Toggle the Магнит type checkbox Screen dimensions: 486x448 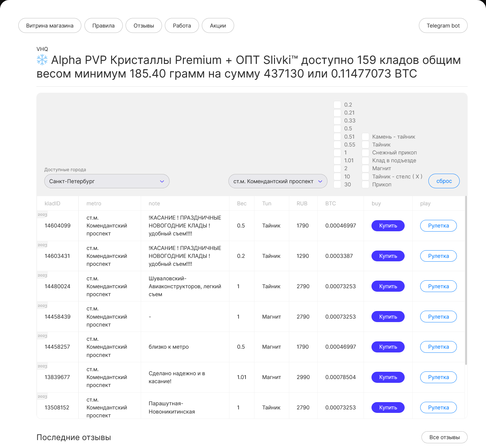[x=365, y=168]
